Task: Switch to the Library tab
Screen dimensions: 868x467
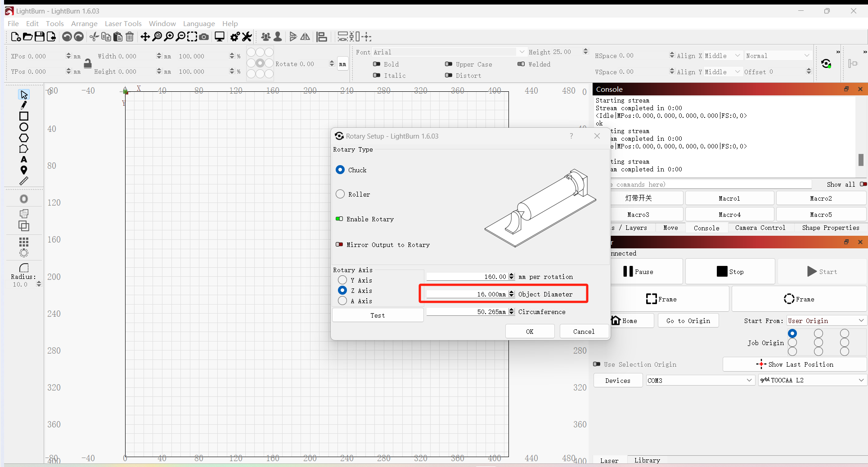Action: click(x=647, y=460)
